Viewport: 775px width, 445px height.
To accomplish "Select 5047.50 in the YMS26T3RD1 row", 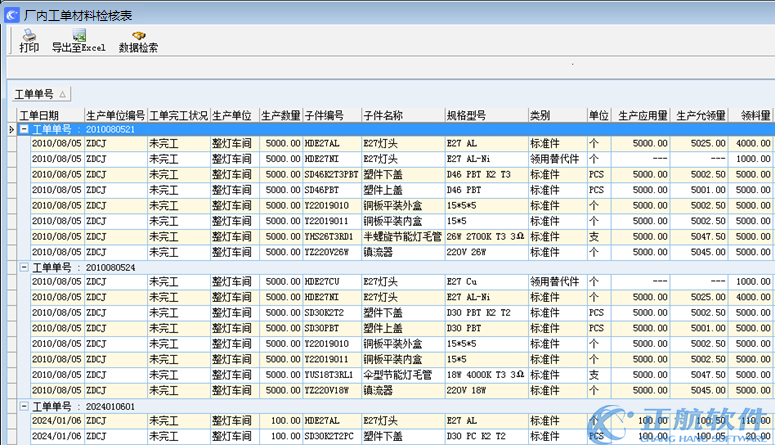I will coord(699,237).
